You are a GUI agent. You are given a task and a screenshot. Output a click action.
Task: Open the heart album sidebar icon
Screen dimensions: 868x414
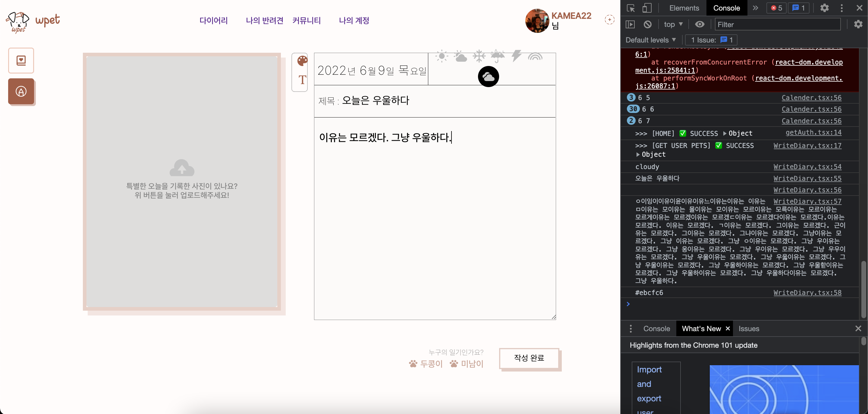point(21,61)
